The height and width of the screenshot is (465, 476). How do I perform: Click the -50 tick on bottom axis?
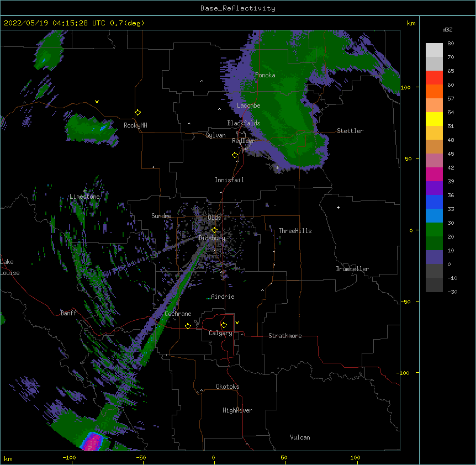tap(141, 457)
